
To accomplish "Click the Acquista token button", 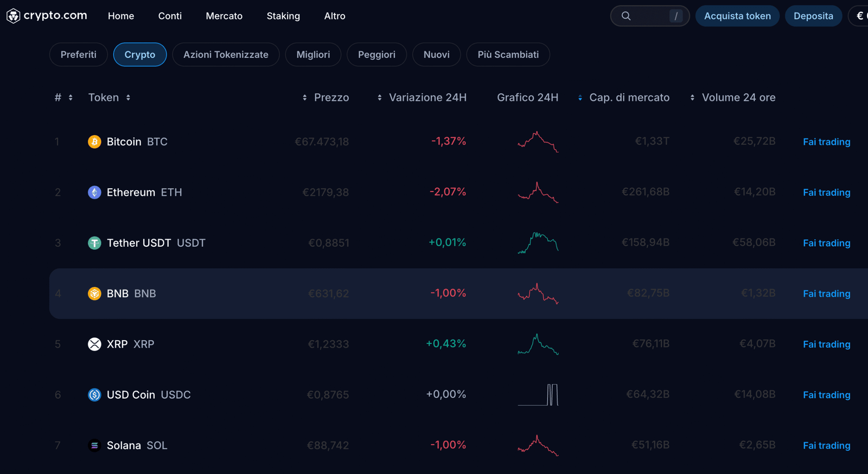I will (x=737, y=16).
